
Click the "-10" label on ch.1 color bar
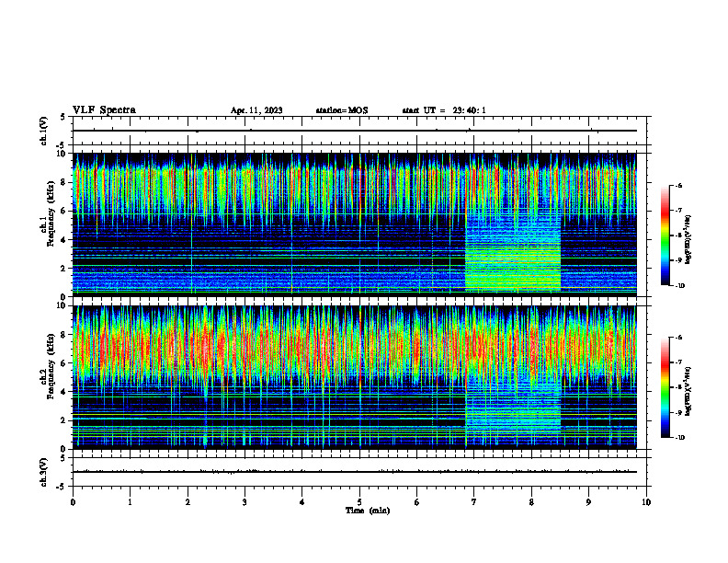(x=679, y=286)
